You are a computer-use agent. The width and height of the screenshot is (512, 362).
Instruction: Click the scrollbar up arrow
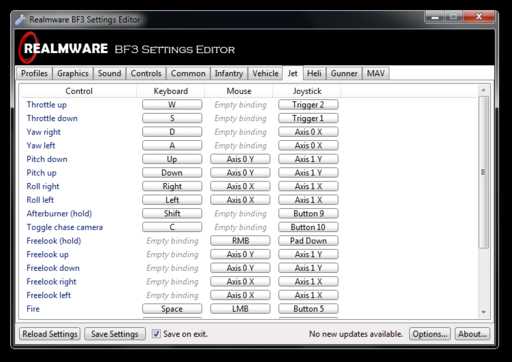484,90
